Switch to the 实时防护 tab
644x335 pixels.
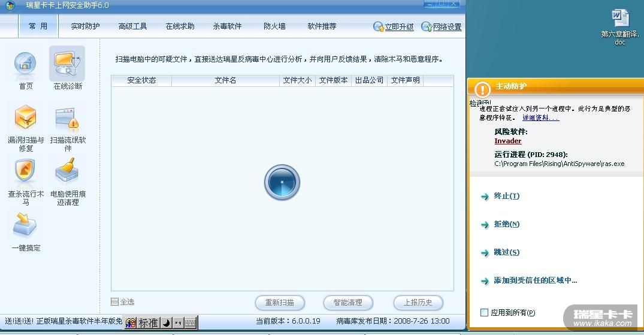85,26
